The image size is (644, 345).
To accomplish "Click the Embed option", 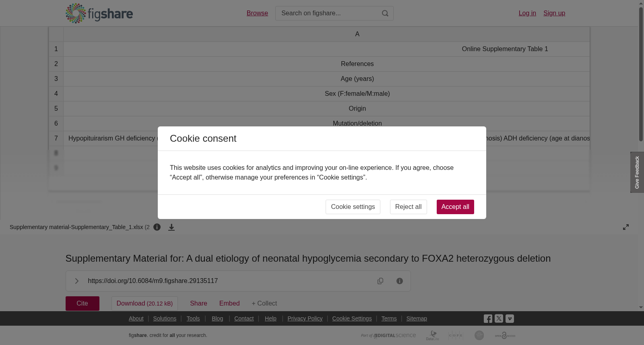I will click(229, 304).
